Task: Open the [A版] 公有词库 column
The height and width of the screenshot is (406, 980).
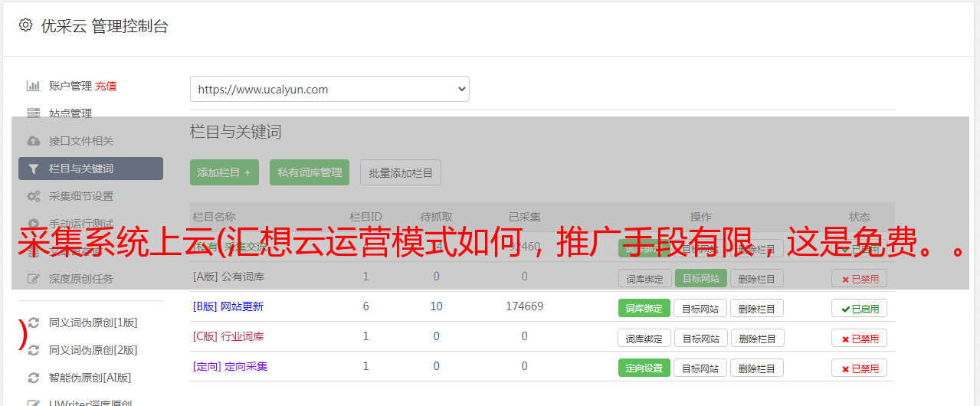Action: [228, 277]
